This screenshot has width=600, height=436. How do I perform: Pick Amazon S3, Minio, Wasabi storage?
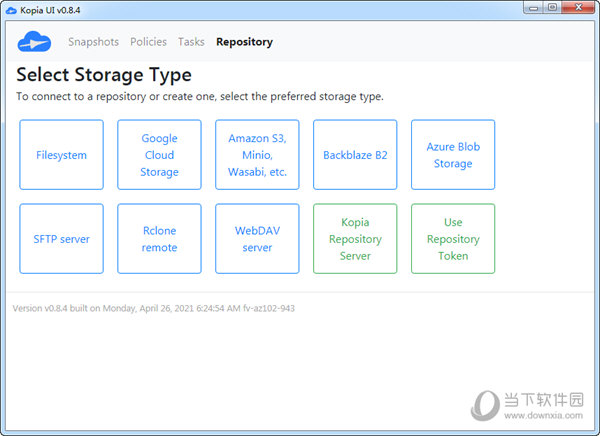(257, 155)
